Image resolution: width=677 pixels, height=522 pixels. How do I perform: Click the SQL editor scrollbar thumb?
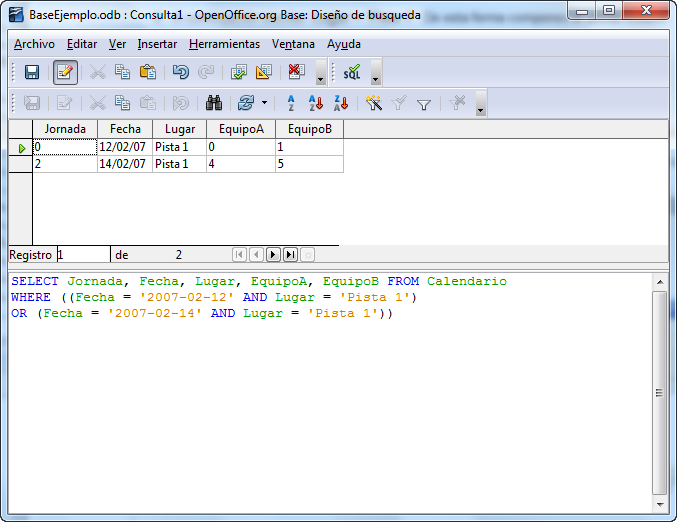click(x=659, y=392)
